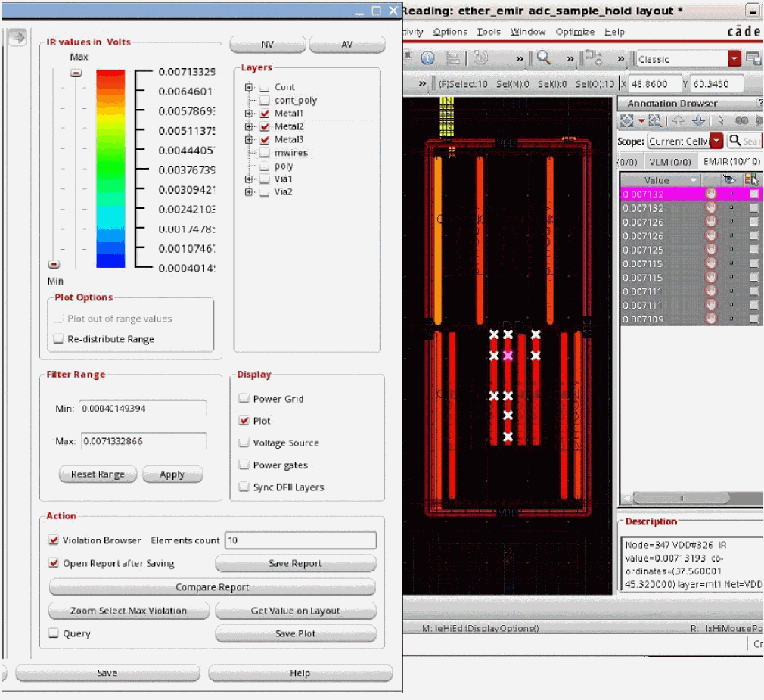Click the magnifier zoom icon in toolbar

(543, 58)
